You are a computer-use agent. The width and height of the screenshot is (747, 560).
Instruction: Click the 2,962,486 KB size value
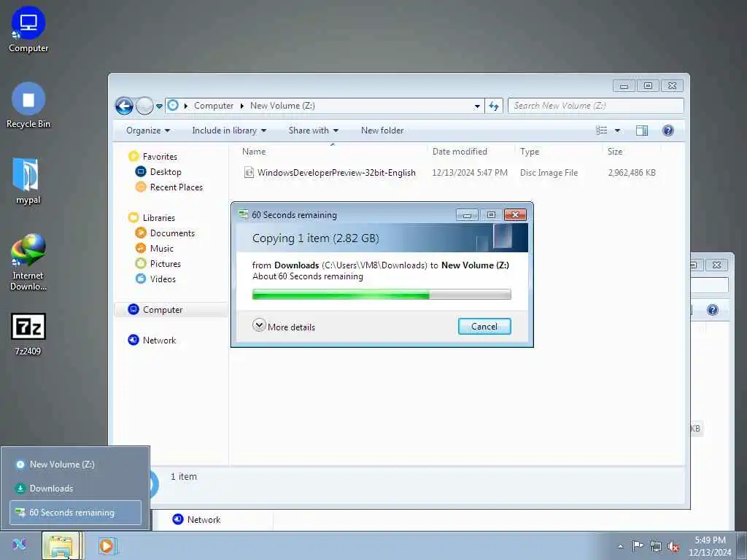pos(632,172)
